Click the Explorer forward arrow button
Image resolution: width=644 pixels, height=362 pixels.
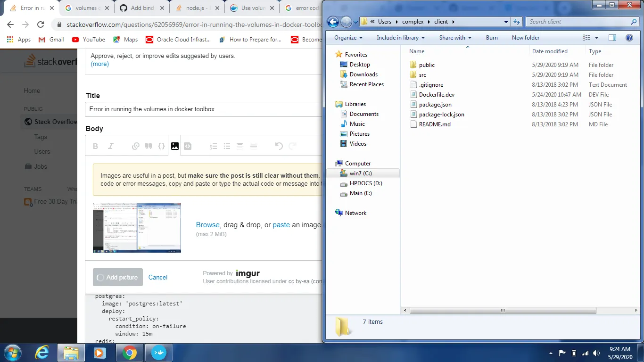click(x=346, y=22)
